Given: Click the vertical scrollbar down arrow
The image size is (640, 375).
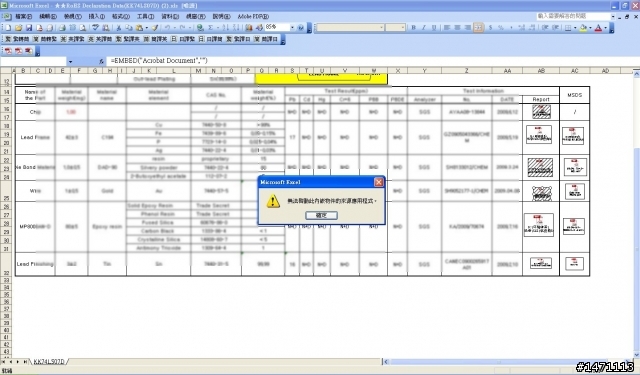Looking at the screenshot, I should coord(636,355).
